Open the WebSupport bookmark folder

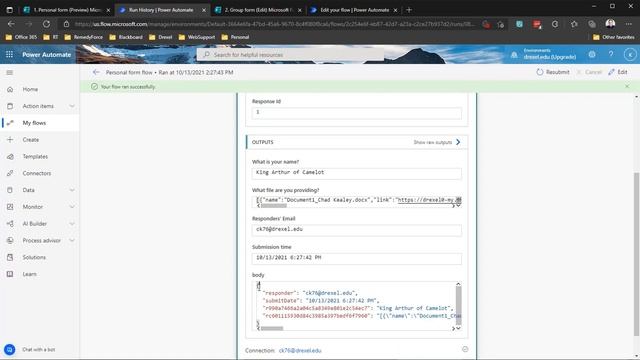tap(197, 37)
